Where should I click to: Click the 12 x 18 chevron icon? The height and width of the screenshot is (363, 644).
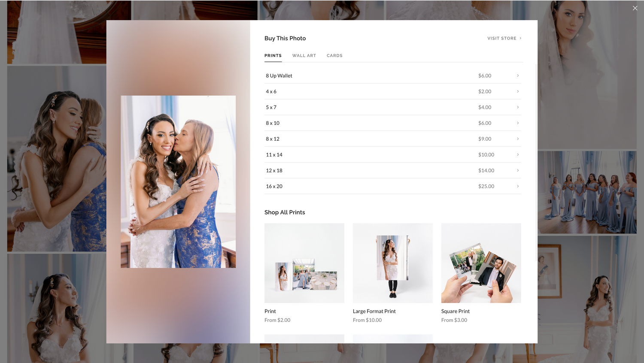tap(517, 170)
